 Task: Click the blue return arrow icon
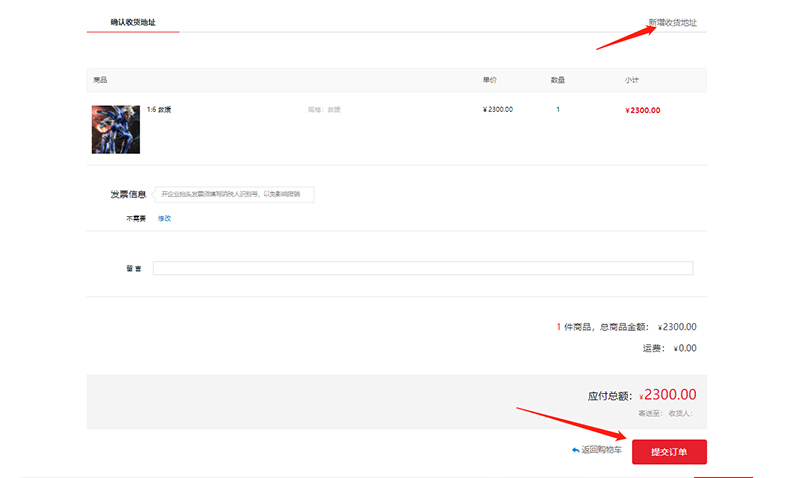click(575, 451)
